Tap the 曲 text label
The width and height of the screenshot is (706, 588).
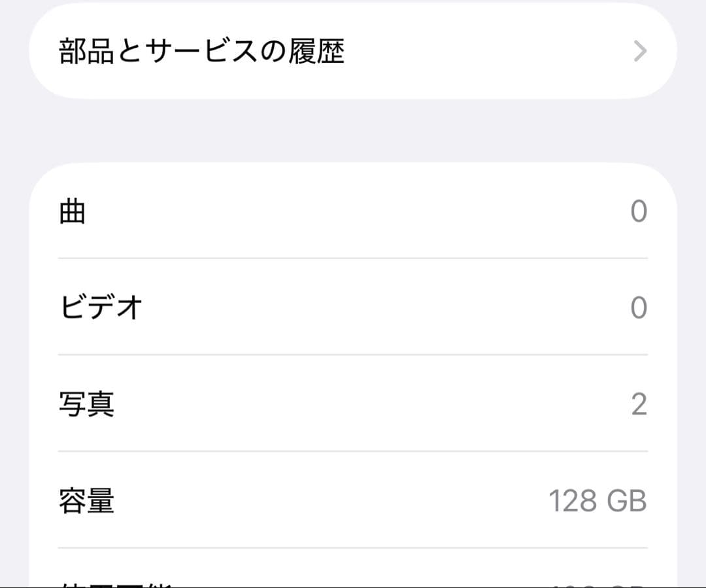72,211
